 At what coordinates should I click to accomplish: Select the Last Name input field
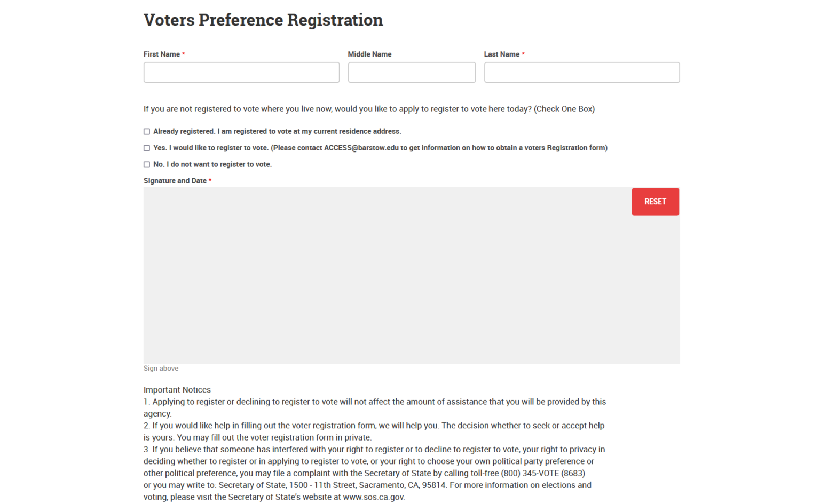pyautogui.click(x=581, y=73)
